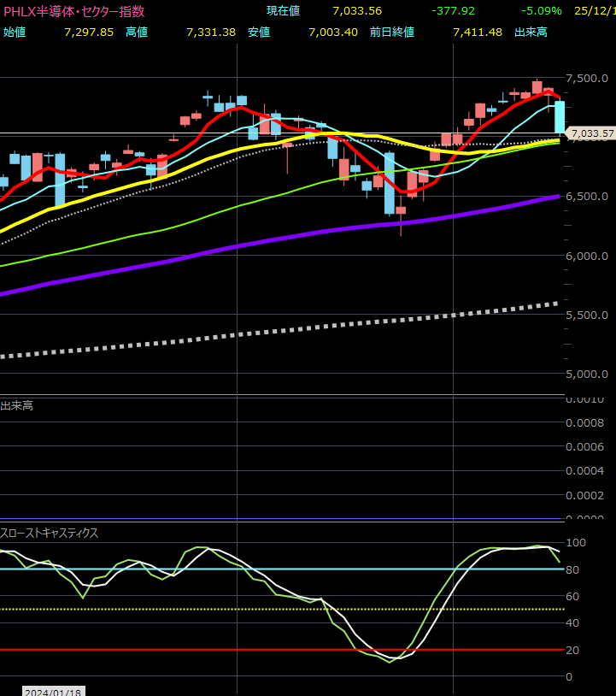616x696 pixels.
Task: Select the 現在値 value 7,033.56
Action: pos(357,11)
